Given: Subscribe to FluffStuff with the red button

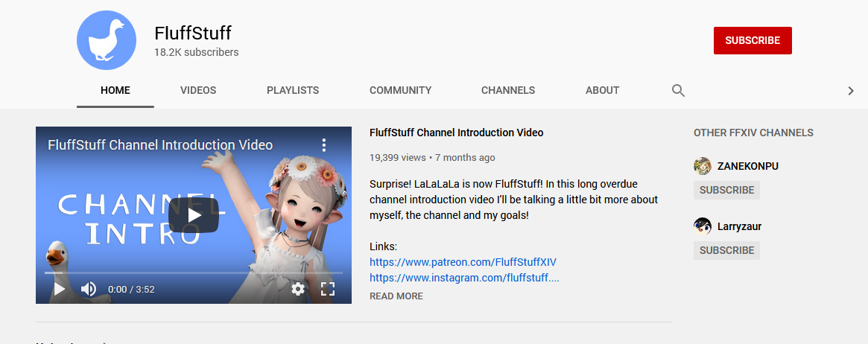Looking at the screenshot, I should 753,40.
